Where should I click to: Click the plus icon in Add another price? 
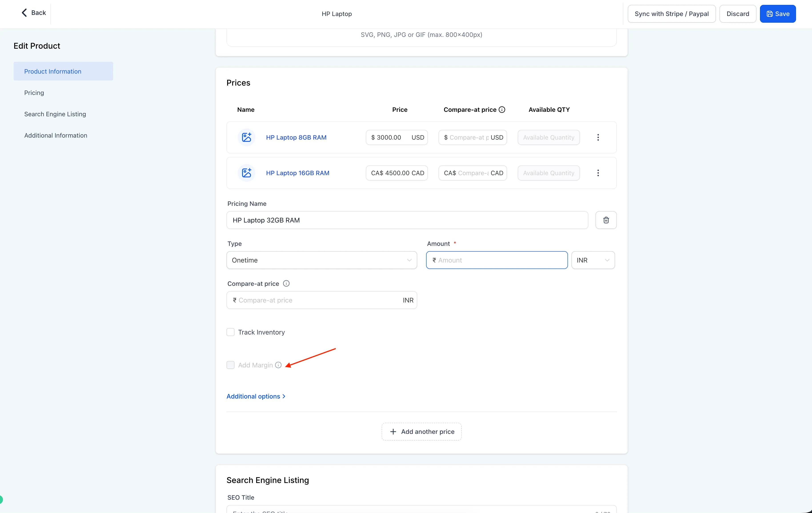[x=393, y=431]
